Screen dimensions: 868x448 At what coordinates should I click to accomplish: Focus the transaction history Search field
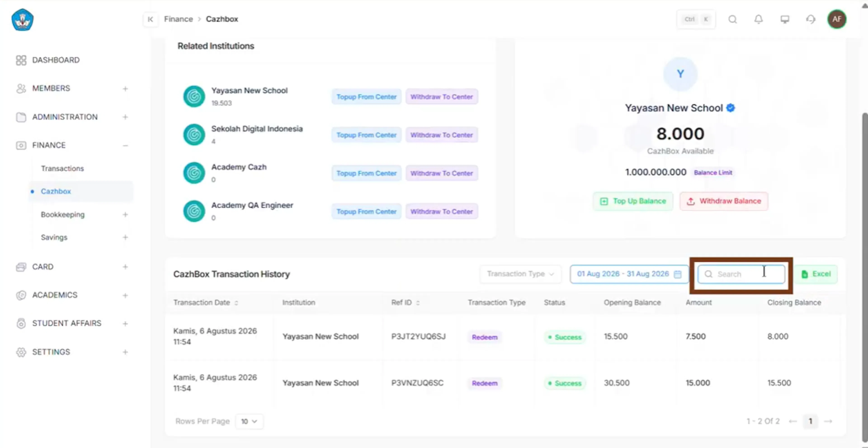pos(741,274)
